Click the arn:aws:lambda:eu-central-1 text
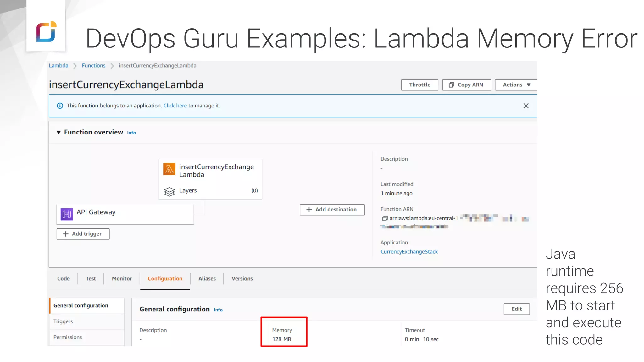The height and width of the screenshot is (362, 644). 424,218
